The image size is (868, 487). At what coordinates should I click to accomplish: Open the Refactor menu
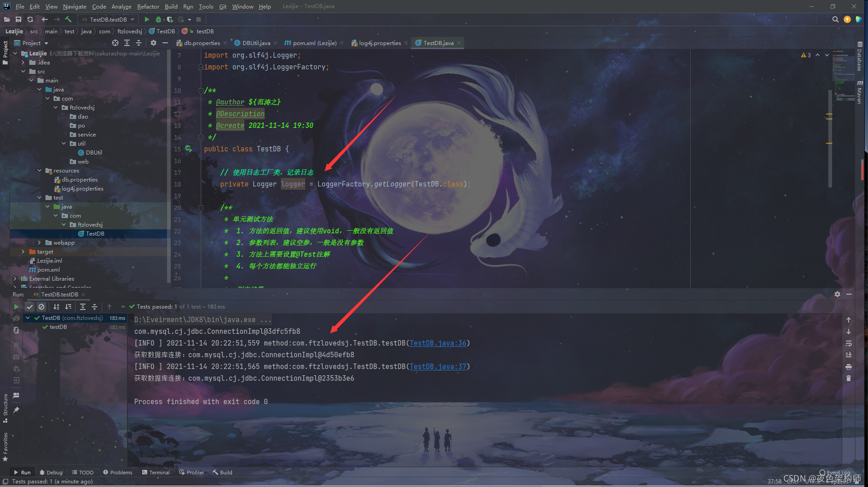[x=148, y=6]
